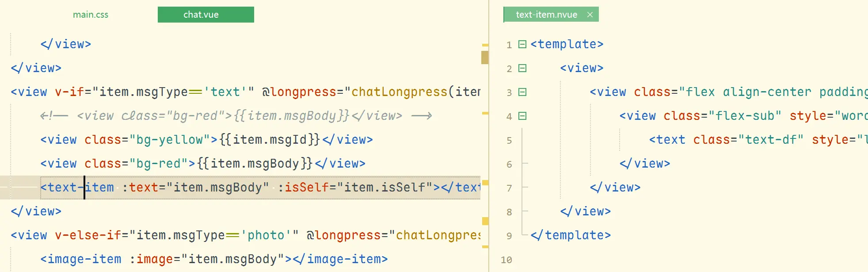The width and height of the screenshot is (868, 272).
Task: Click the text-df class value on line 5
Action: (x=771, y=140)
